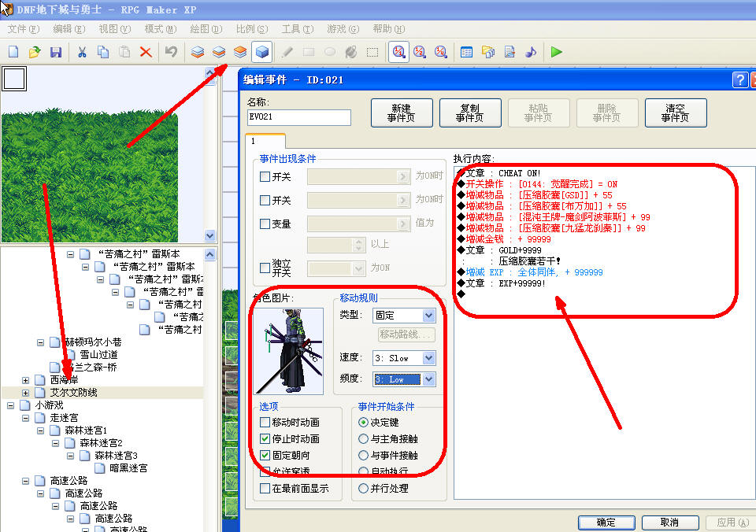Check the 在最前面显示 option
756x532 pixels.
coord(265,489)
